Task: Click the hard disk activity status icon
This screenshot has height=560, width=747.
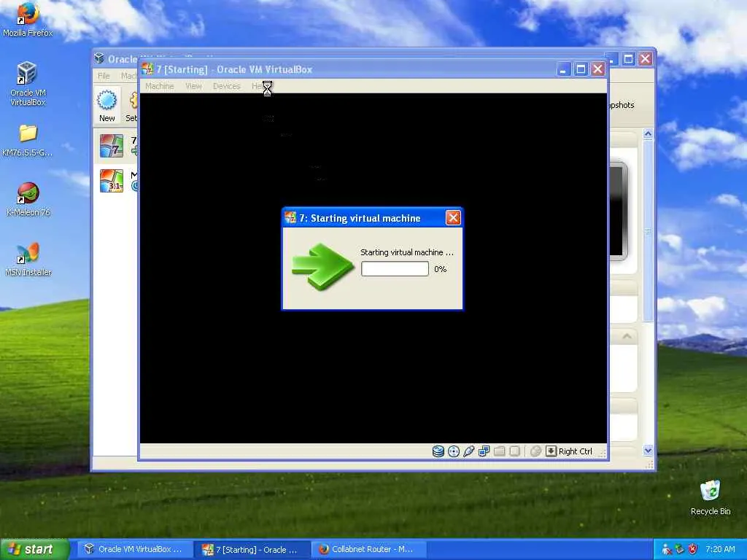Action: (x=438, y=451)
